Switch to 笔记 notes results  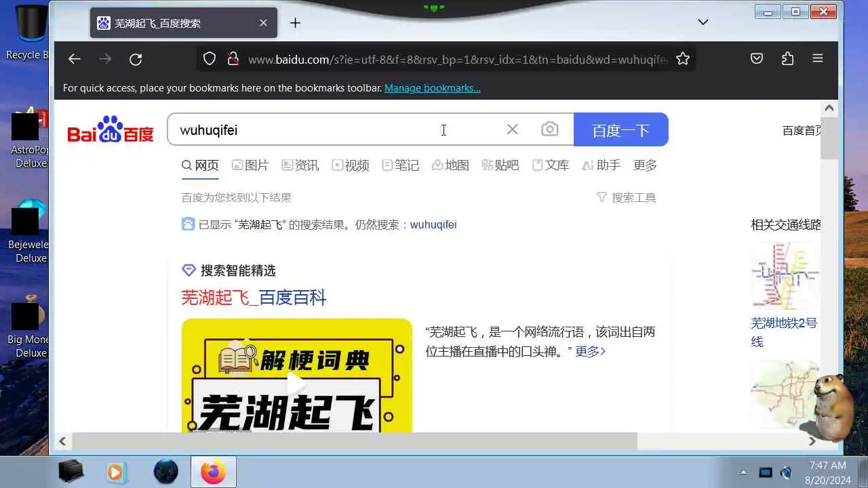coord(401,165)
